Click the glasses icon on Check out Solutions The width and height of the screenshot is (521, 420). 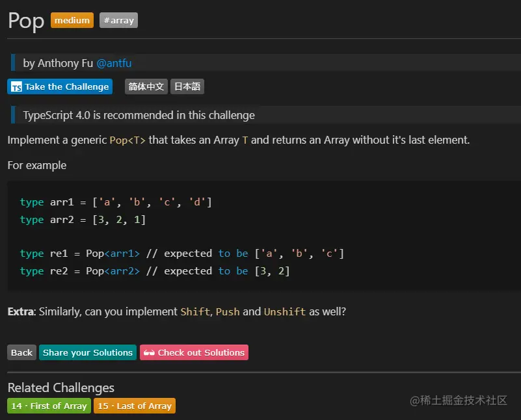149,353
